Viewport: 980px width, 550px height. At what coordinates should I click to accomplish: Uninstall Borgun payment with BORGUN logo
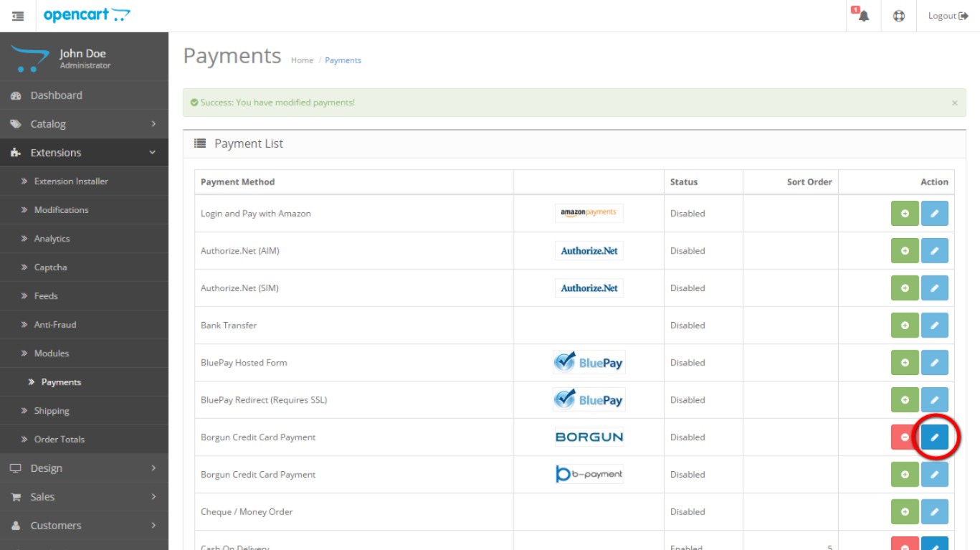pyautogui.click(x=905, y=437)
